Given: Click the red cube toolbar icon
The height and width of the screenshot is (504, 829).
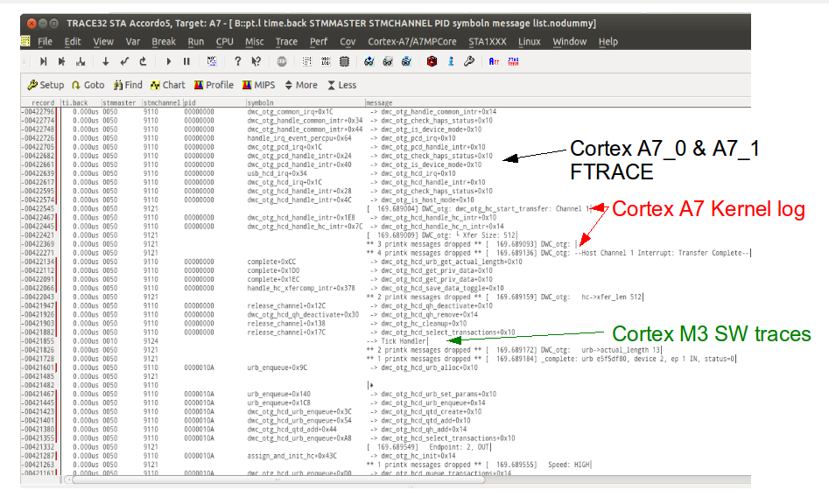Looking at the screenshot, I should pos(431,61).
